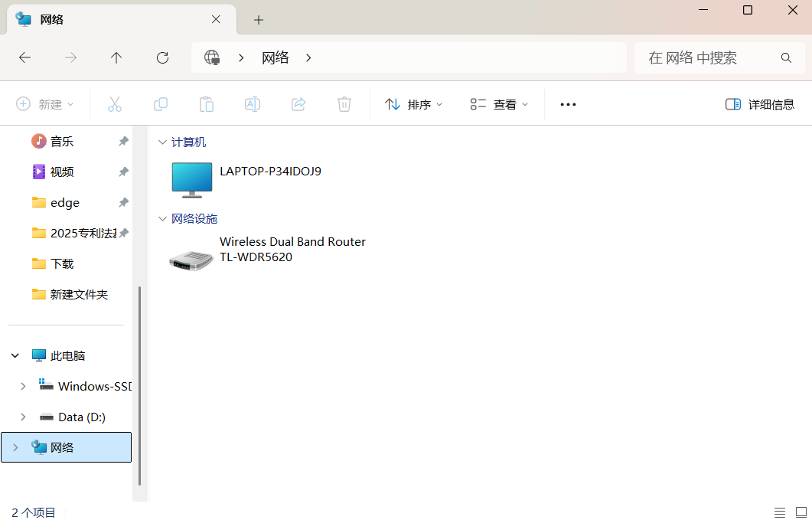
Task: Click the navigation pane scrollbar
Action: [x=140, y=386]
